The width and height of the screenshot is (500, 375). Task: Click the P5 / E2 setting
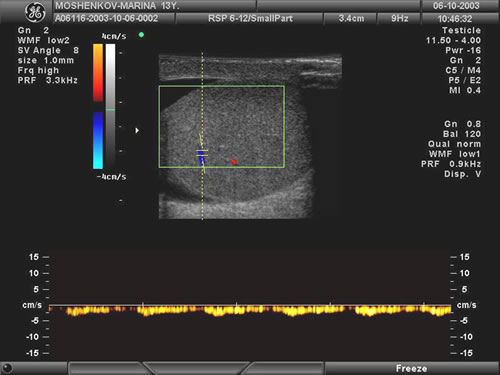coord(464,80)
